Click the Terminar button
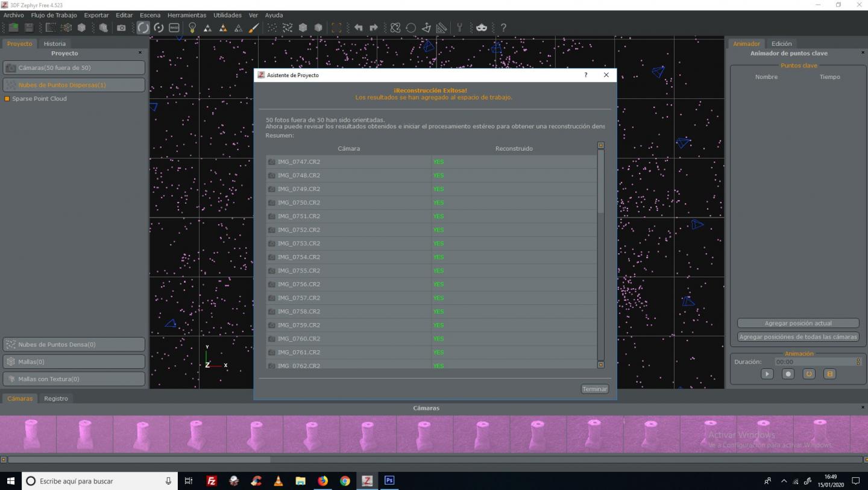 coord(594,389)
